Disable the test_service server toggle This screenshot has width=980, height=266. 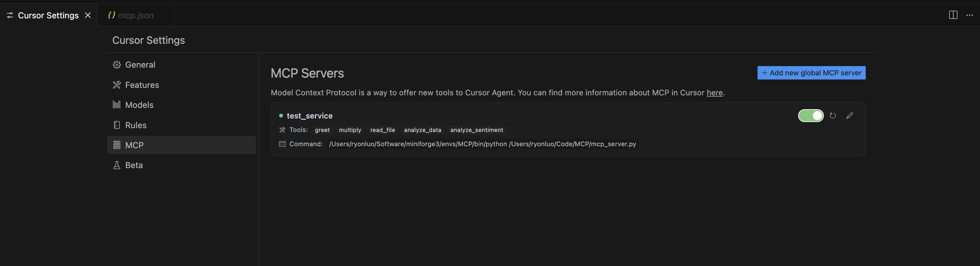810,116
